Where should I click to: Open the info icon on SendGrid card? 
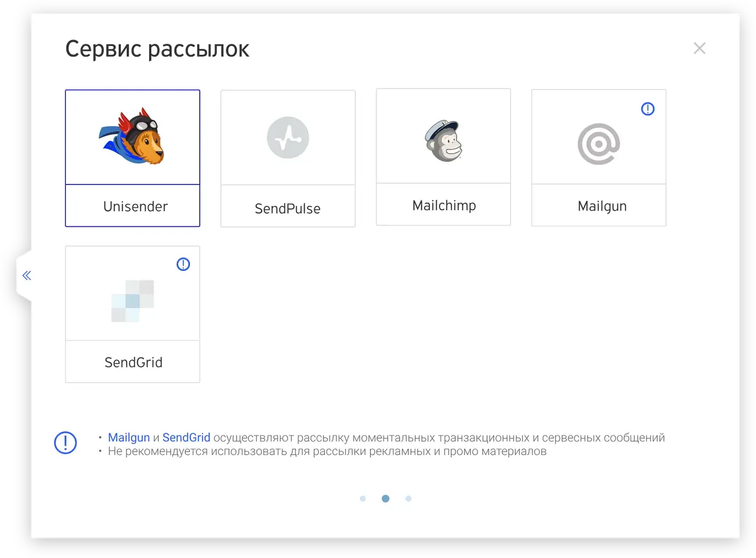tap(183, 264)
